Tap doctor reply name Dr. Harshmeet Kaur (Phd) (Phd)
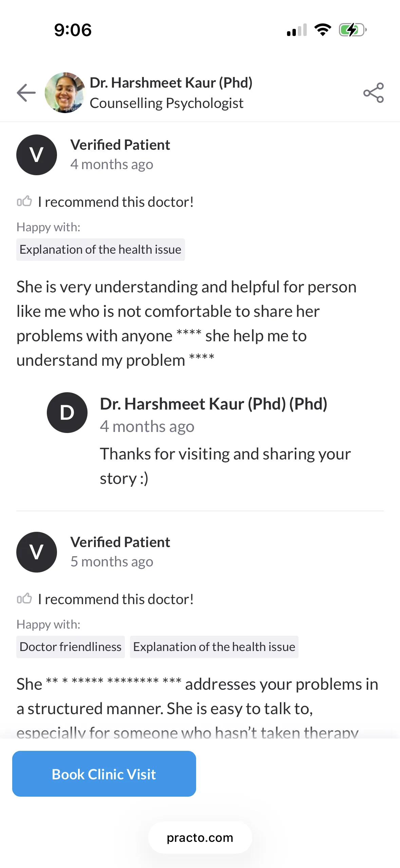This screenshot has height=868, width=400. (x=213, y=404)
